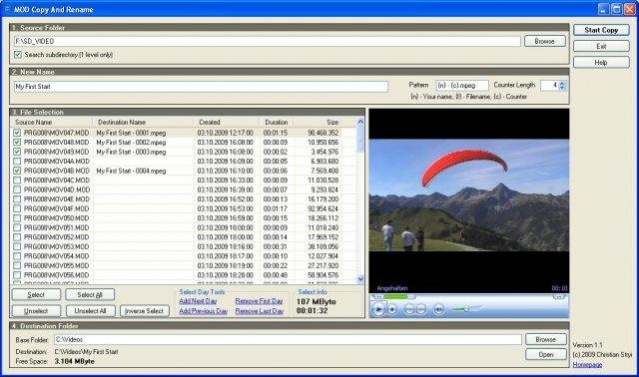Select destination 'My First Start - 0001.mpeg'
Image resolution: width=639 pixels, height=377 pixels.
click(131, 133)
